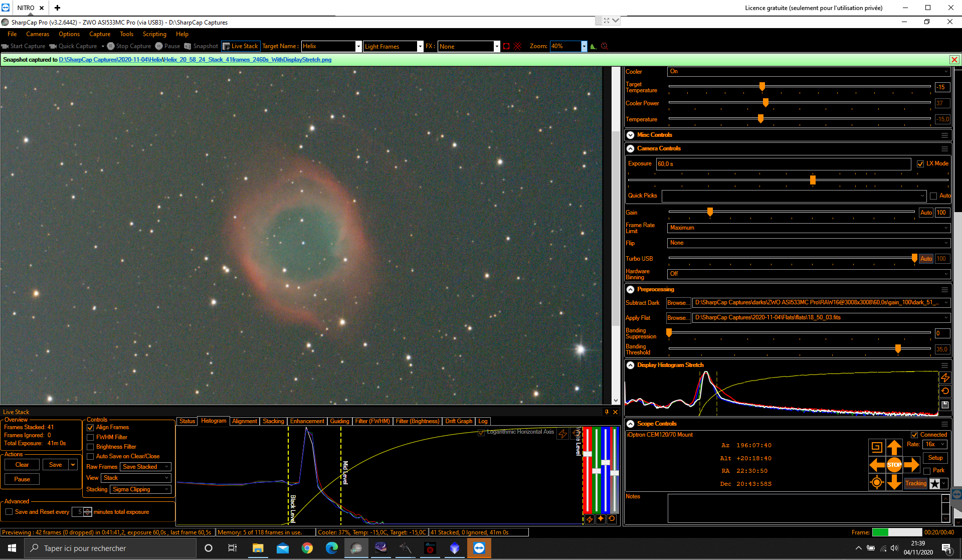Click the Clear button in Live Stack
This screenshot has width=962, height=560.
click(x=22, y=465)
